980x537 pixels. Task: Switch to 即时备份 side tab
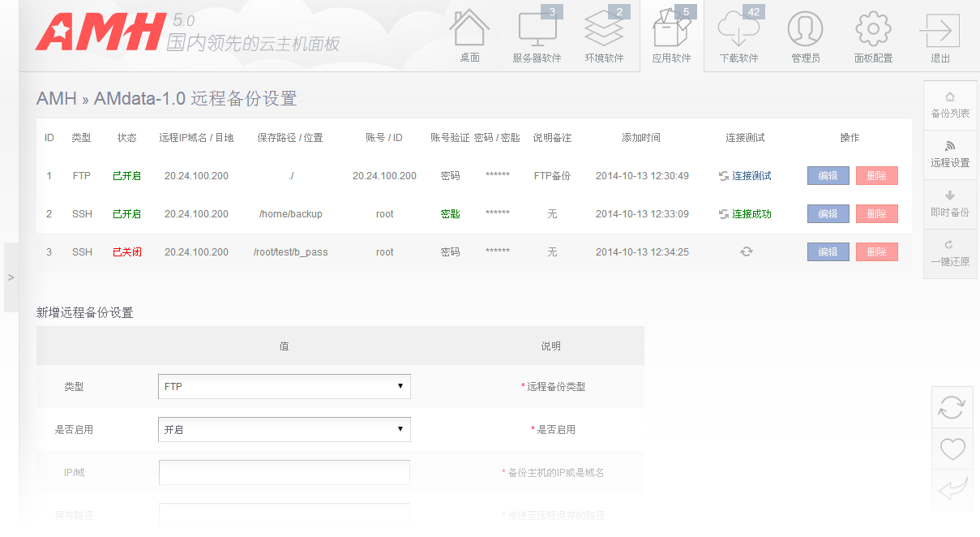click(950, 204)
